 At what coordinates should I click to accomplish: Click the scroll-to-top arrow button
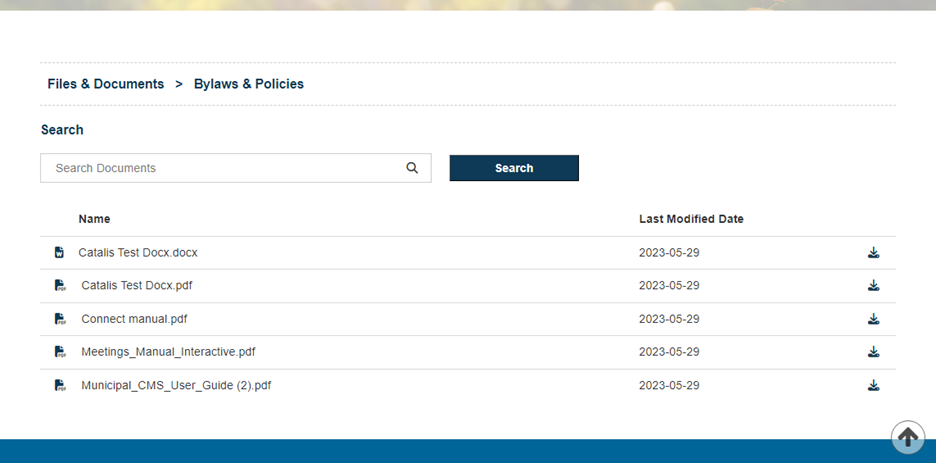tap(908, 437)
